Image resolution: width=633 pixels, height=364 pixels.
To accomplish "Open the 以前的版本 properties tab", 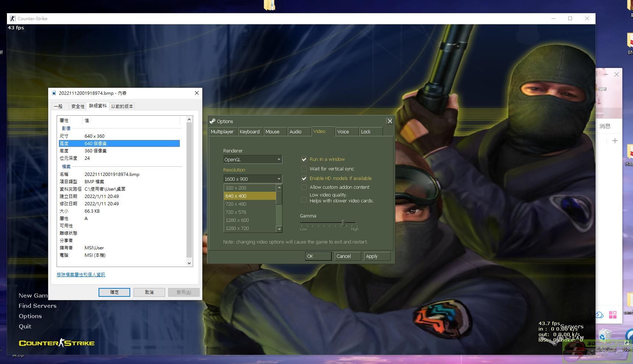I will pos(122,106).
